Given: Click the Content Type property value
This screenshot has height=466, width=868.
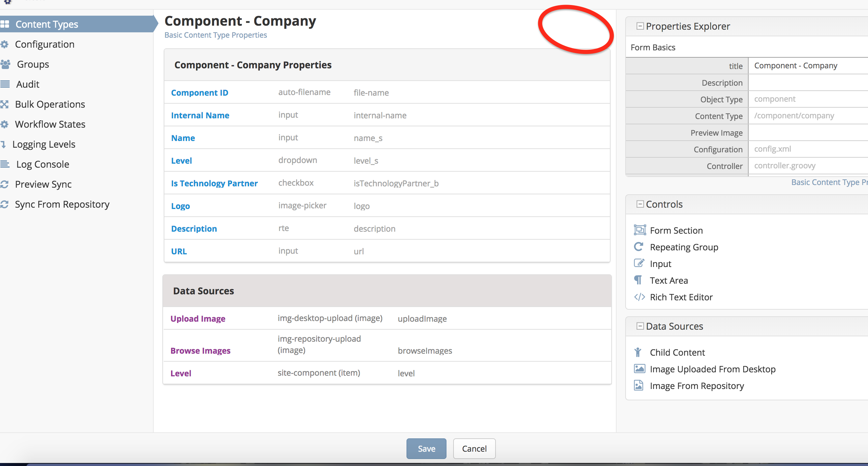Looking at the screenshot, I should pyautogui.click(x=808, y=116).
